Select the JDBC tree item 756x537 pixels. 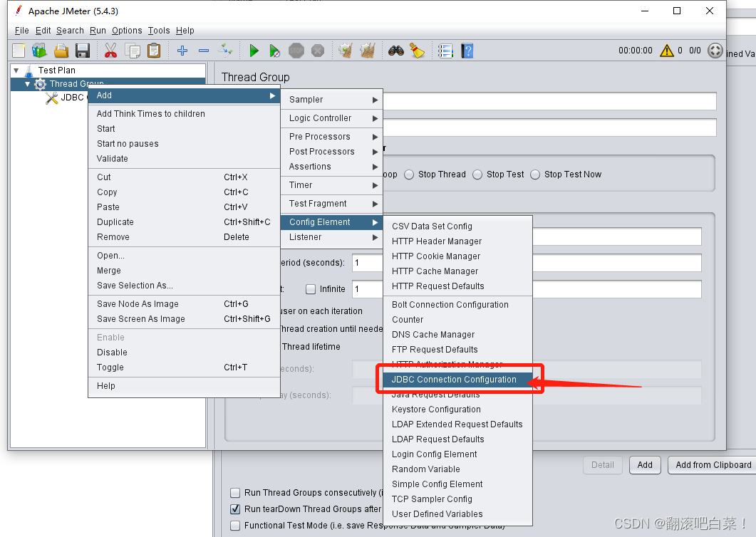tap(68, 98)
